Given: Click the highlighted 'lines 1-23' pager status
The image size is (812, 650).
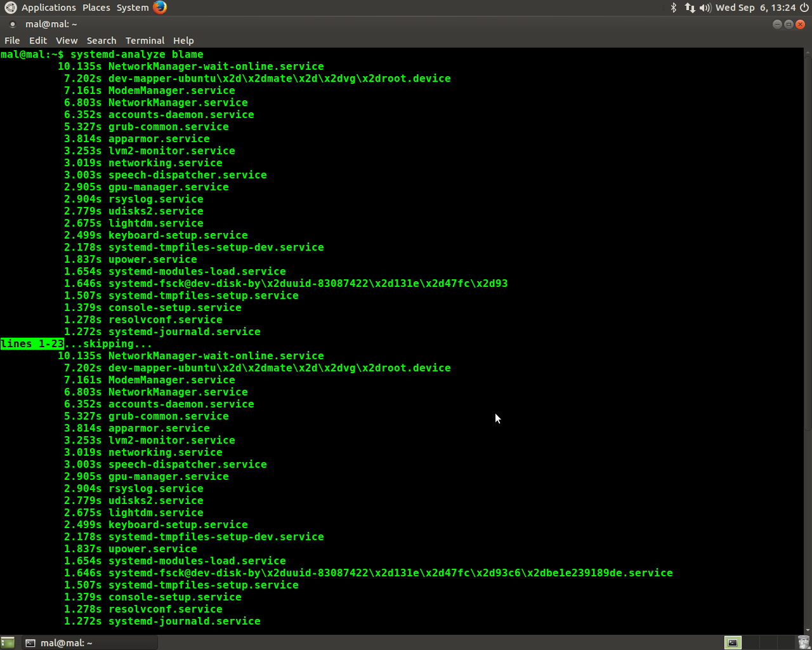Looking at the screenshot, I should point(32,343).
